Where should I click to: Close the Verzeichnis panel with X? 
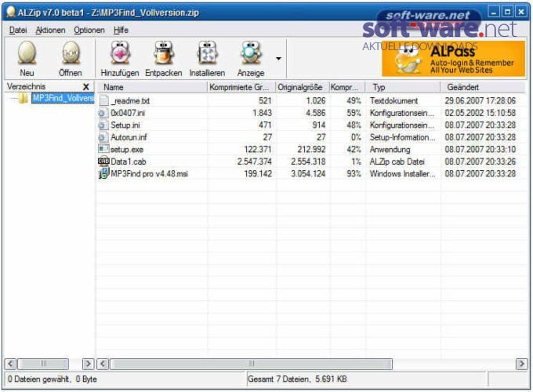click(x=86, y=87)
